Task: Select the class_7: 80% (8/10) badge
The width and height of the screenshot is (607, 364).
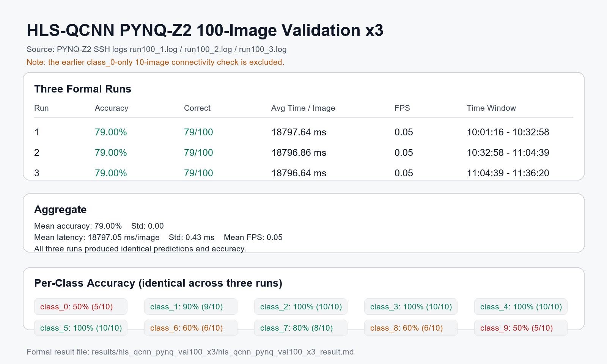Action: point(301,328)
